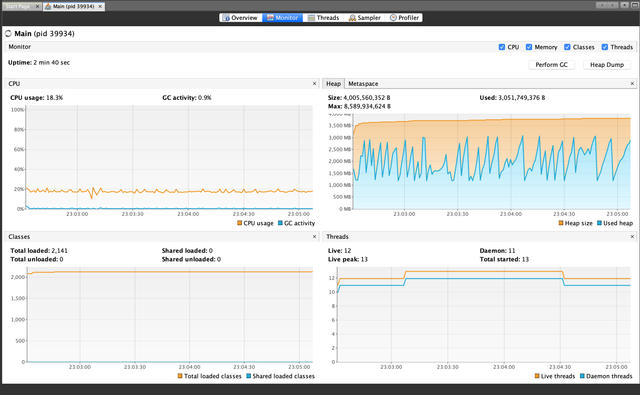Switch to the Sampler tab
The height and width of the screenshot is (395, 640).
pyautogui.click(x=364, y=18)
